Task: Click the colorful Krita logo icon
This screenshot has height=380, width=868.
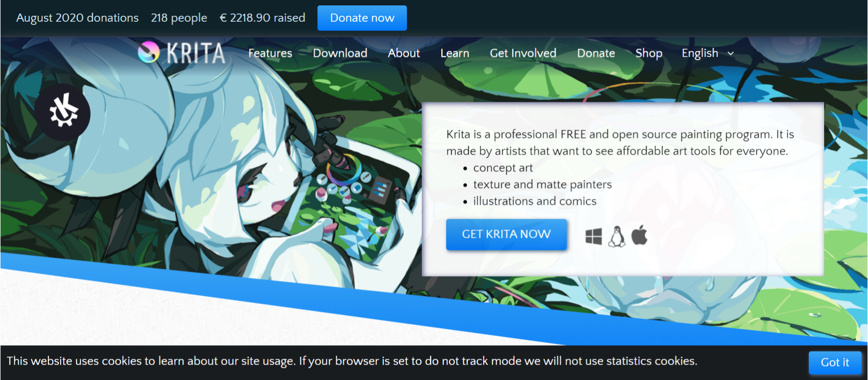Action: pyautogui.click(x=149, y=52)
